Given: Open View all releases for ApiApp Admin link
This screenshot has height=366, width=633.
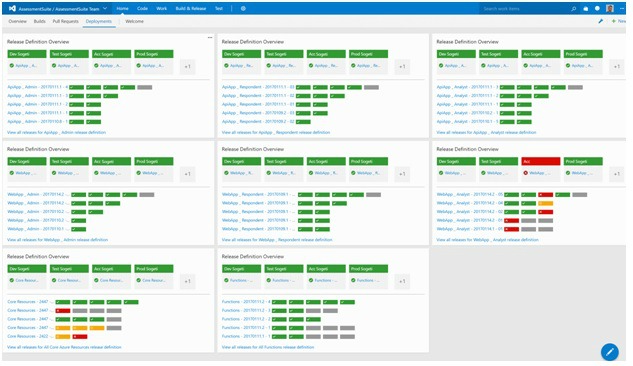Looking at the screenshot, I should 57,132.
